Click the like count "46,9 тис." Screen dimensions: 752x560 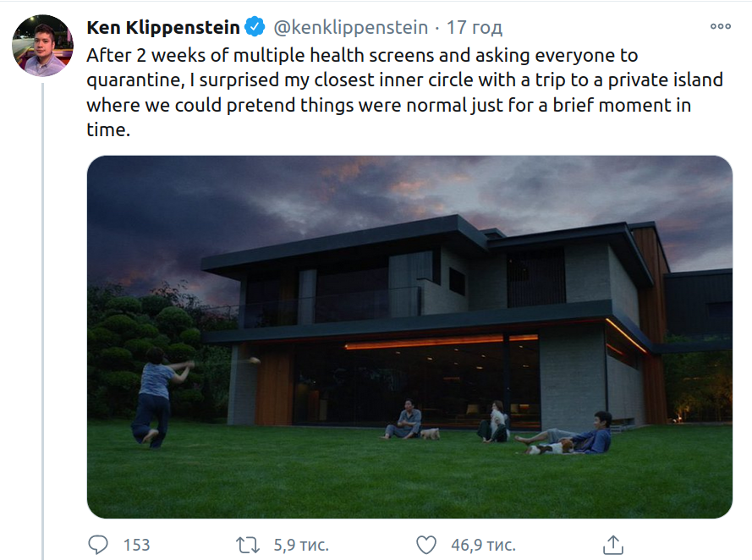click(x=483, y=544)
